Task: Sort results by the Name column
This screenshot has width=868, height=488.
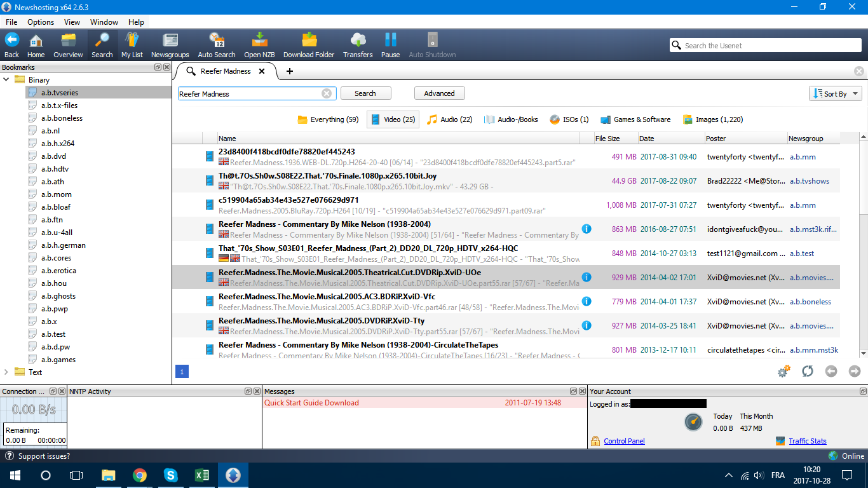Action: (398, 139)
